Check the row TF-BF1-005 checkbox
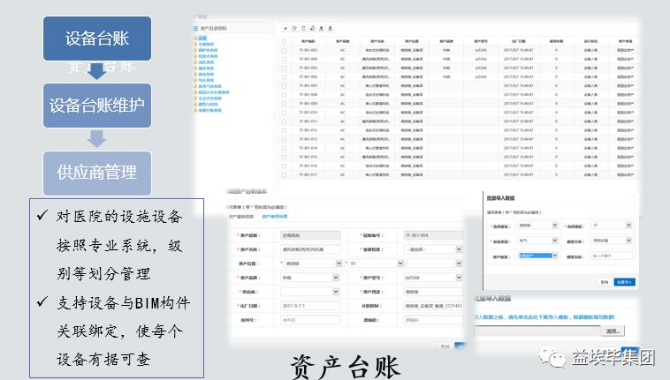The width and height of the screenshot is (670, 380). click(x=284, y=68)
